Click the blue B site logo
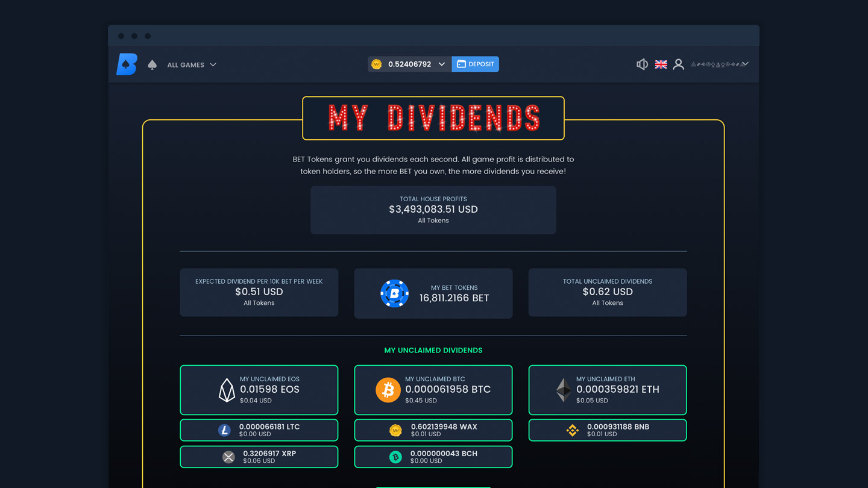 tap(127, 64)
